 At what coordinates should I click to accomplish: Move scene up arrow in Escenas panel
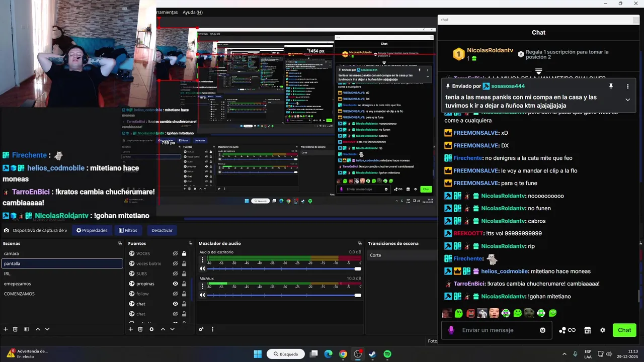pyautogui.click(x=38, y=329)
